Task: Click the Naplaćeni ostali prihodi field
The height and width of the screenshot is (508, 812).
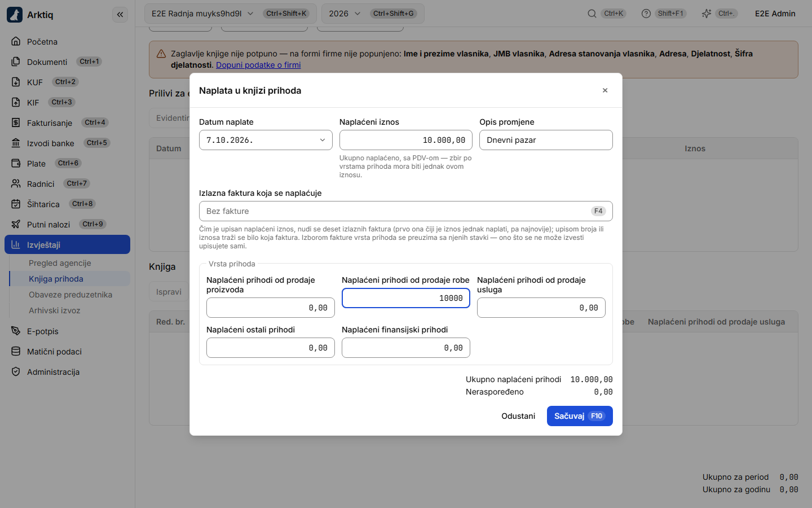Action: pos(271,348)
